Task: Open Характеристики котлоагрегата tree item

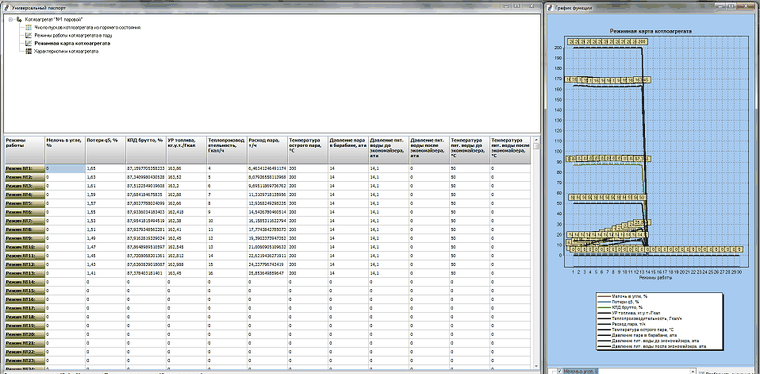Action: pos(66,51)
